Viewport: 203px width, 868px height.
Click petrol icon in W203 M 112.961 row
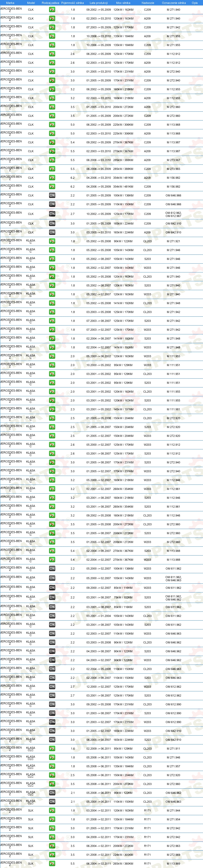point(52,489)
